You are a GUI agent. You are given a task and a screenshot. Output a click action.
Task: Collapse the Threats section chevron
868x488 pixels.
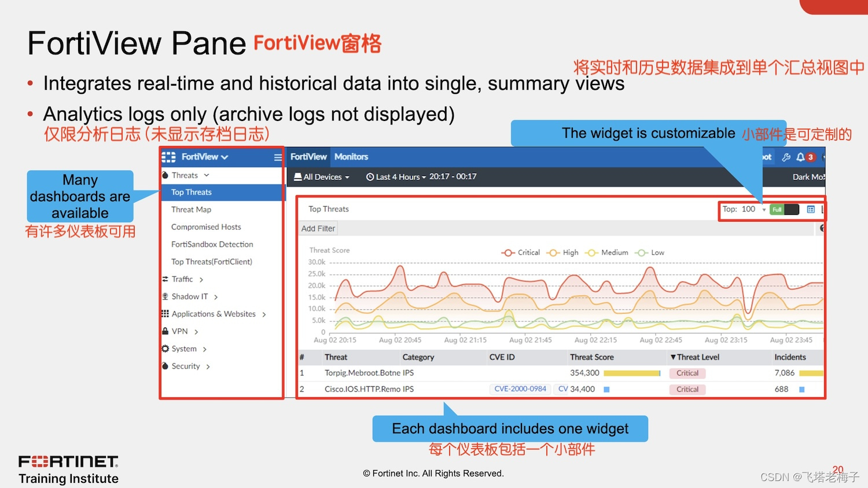pos(206,175)
